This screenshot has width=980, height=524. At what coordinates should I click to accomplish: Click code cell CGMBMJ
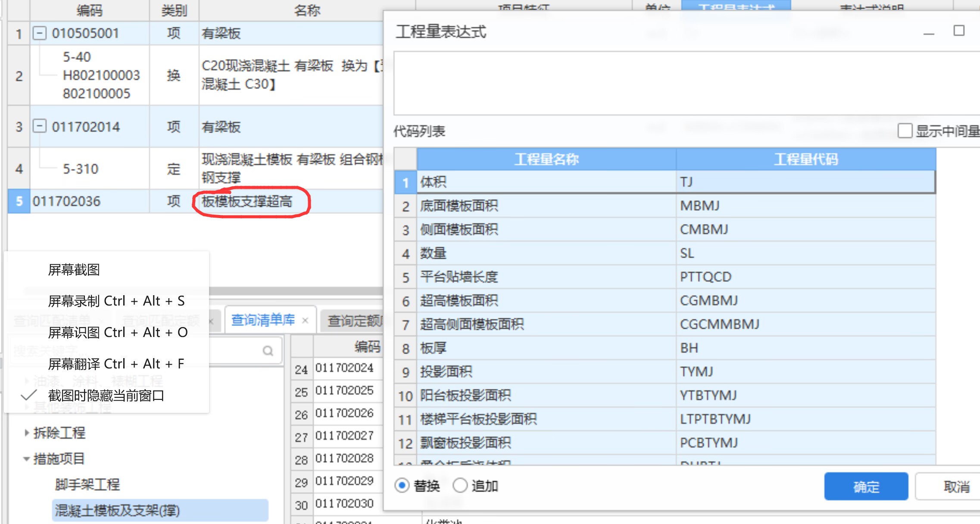point(806,300)
